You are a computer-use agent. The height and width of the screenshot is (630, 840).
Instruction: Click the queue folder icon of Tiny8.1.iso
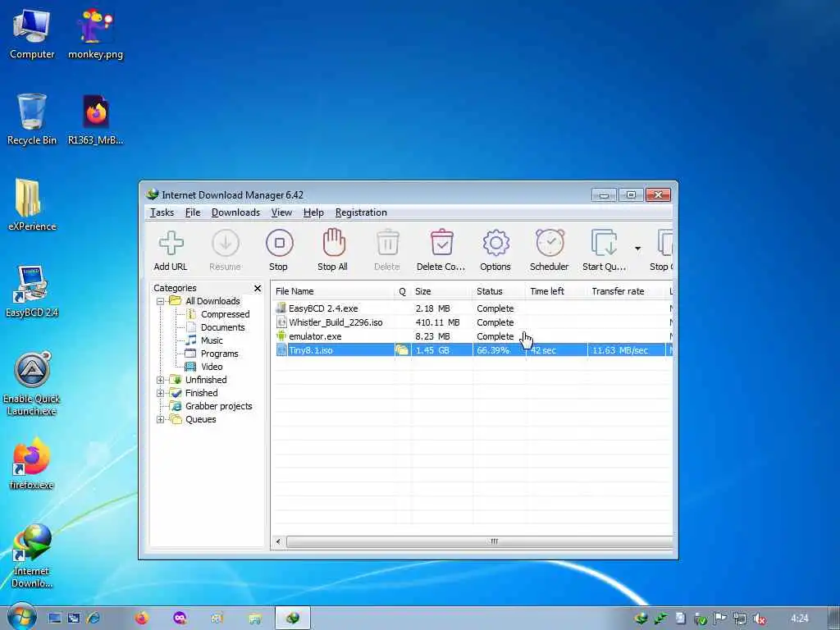402,350
